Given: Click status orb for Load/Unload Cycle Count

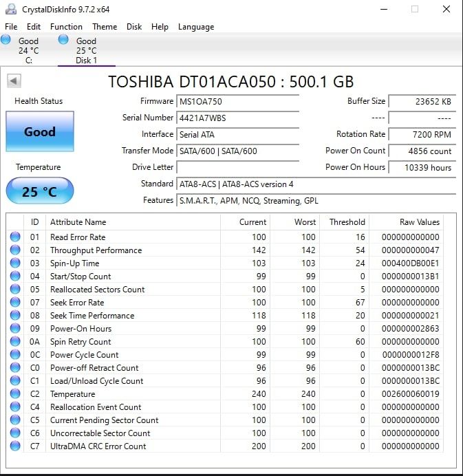Looking at the screenshot, I should click(15, 380).
